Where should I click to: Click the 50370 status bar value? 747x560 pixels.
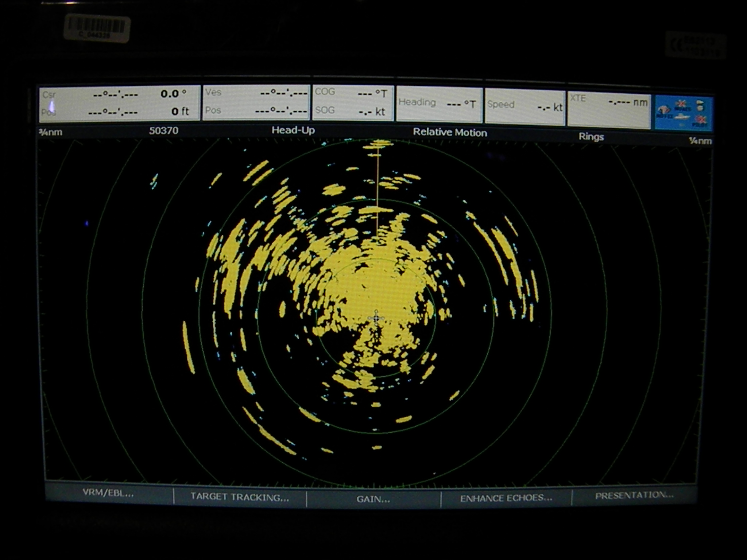point(164,131)
